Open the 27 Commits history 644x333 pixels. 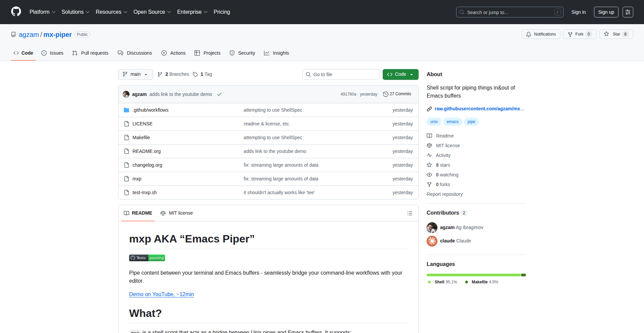click(397, 94)
